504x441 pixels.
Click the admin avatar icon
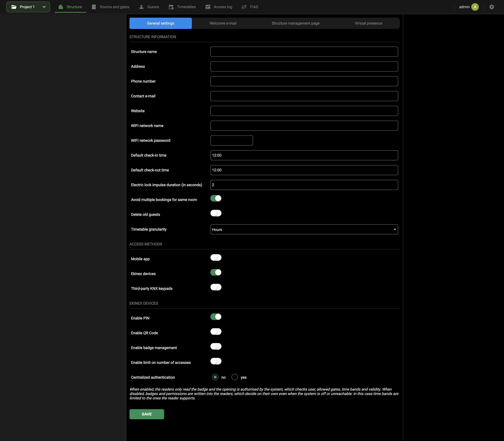coord(475,7)
